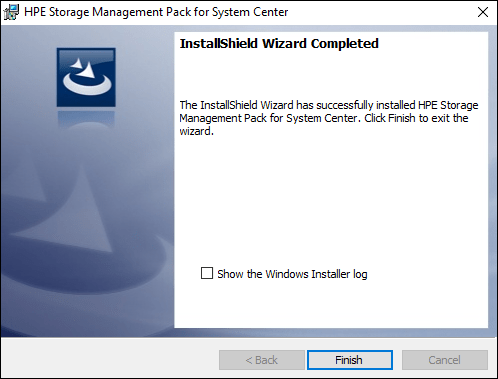498x379 pixels.
Task: Click the 'InstallShield Wizard Completed' heading
Action: [279, 44]
